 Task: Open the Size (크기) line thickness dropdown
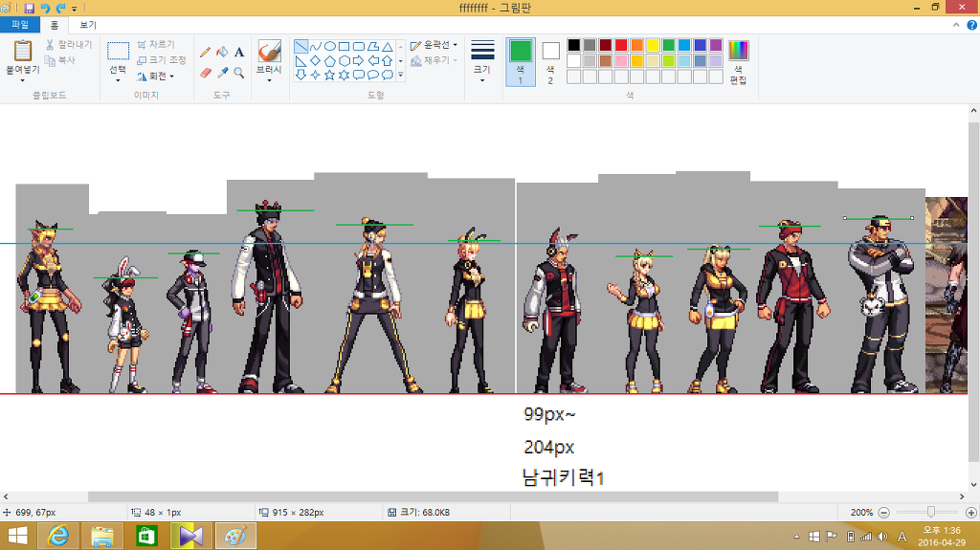pyautogui.click(x=482, y=61)
